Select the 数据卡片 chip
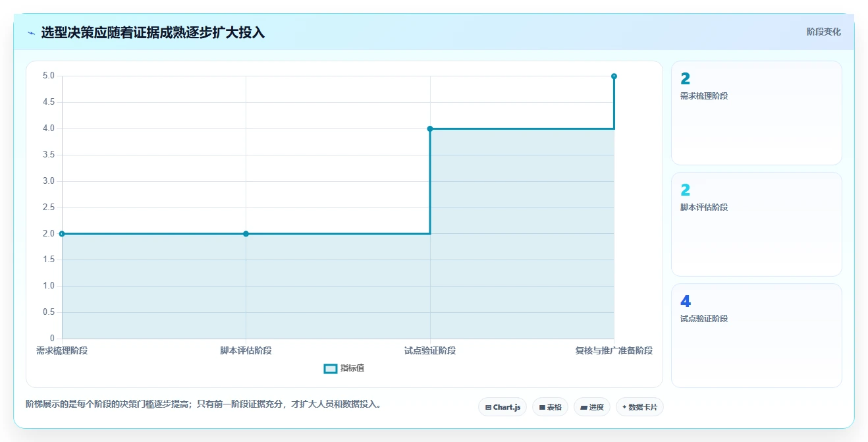Viewport: 868px width, 442px height. (639, 407)
